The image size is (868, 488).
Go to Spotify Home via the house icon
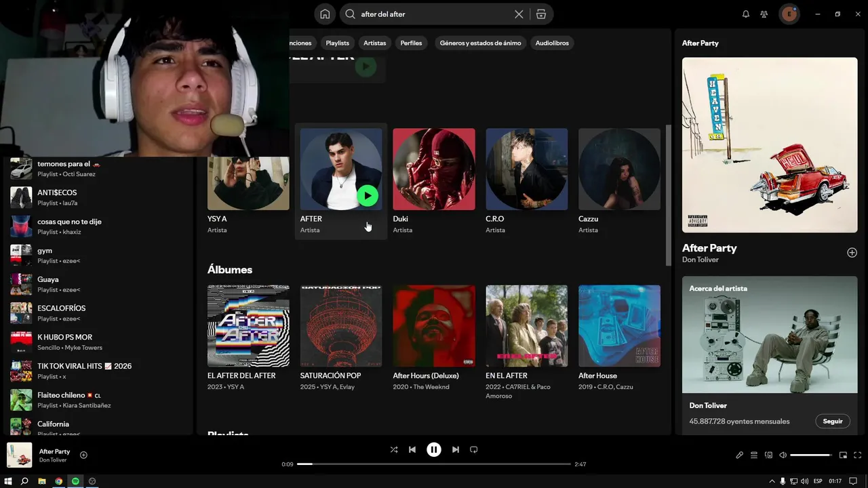click(325, 14)
